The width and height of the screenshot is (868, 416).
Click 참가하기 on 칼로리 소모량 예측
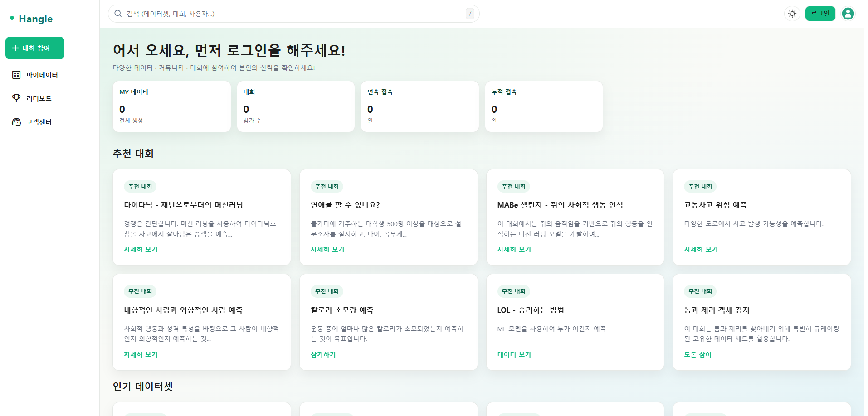323,354
